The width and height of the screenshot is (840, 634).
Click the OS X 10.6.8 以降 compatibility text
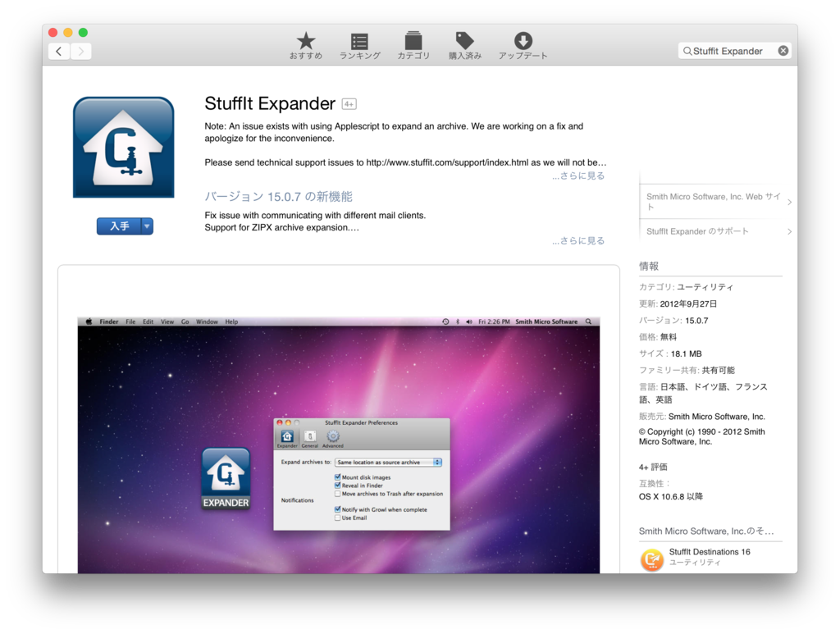click(x=671, y=496)
